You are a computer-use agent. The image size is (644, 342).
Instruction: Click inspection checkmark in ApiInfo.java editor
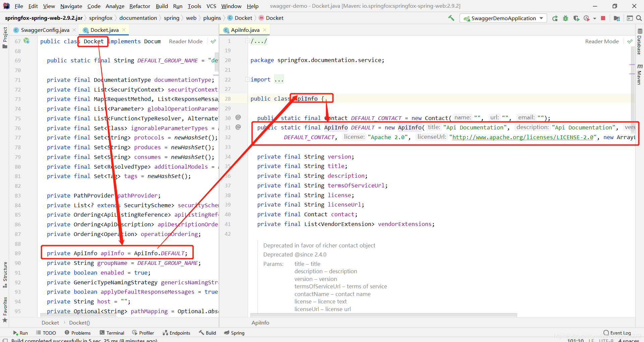tap(630, 42)
